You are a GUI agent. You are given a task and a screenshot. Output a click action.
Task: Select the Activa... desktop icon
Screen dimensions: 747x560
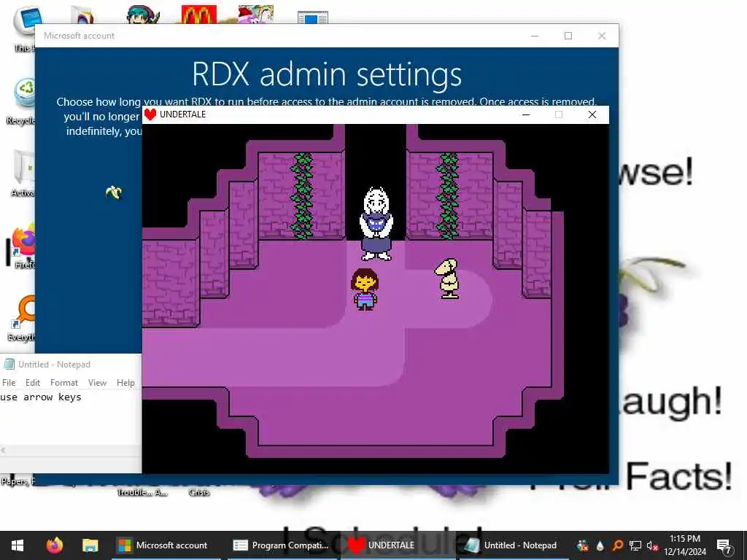click(x=23, y=174)
